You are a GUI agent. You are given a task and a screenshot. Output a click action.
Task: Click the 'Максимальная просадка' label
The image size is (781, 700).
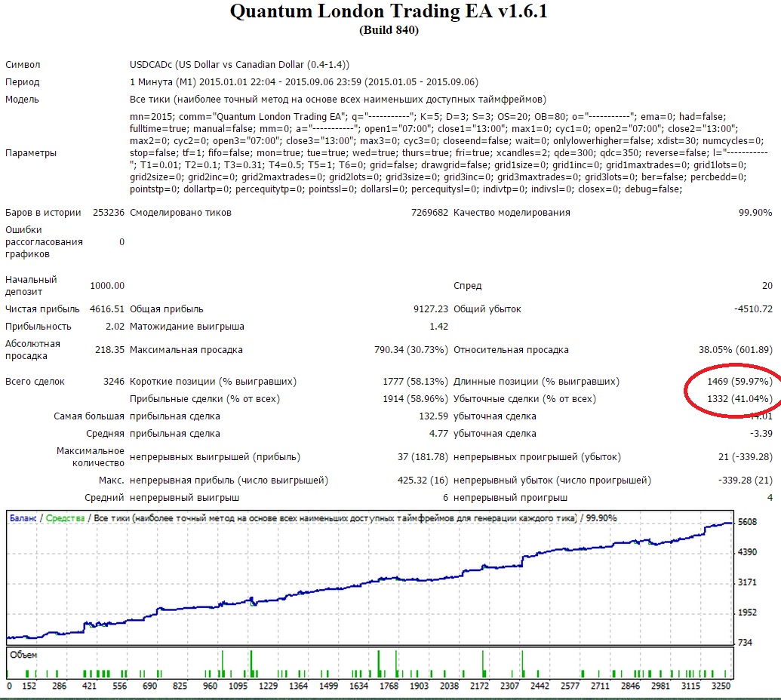click(186, 350)
